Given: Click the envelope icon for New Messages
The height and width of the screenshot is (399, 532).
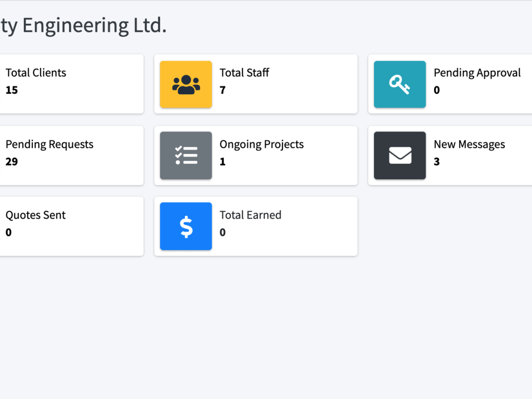Looking at the screenshot, I should (x=400, y=155).
